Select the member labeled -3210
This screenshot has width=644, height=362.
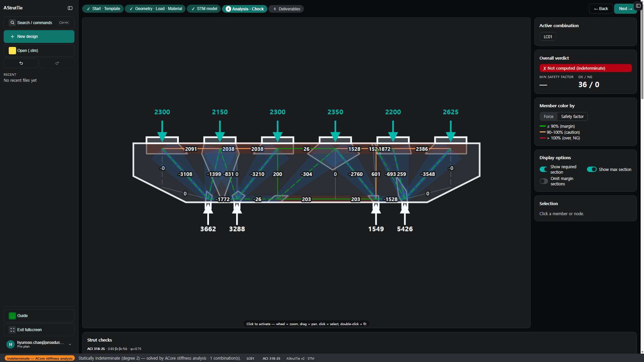pos(257,174)
